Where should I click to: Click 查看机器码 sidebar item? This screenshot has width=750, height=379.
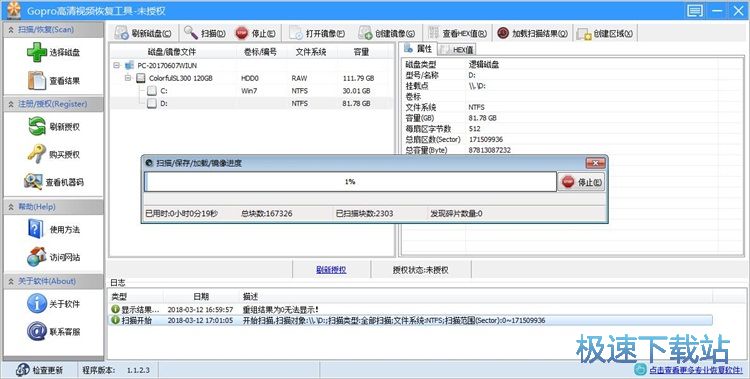(54, 182)
